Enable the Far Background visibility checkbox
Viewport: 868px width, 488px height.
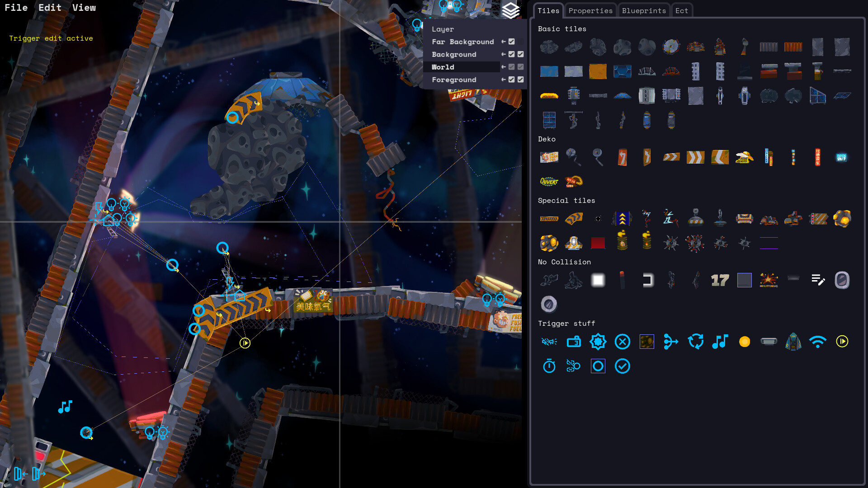pyautogui.click(x=511, y=41)
